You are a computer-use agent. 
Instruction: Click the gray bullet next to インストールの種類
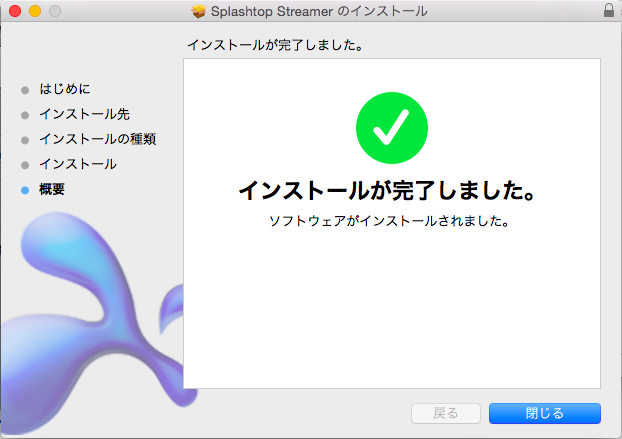tap(25, 140)
